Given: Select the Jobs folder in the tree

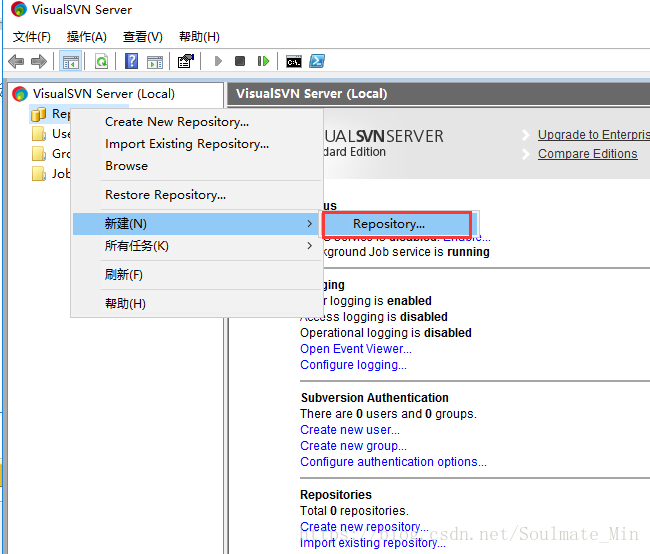Looking at the screenshot, I should [x=51, y=173].
